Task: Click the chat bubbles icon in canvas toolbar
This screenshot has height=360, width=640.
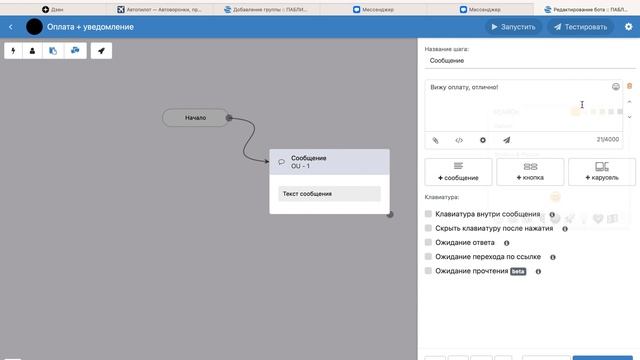Action: click(75, 51)
